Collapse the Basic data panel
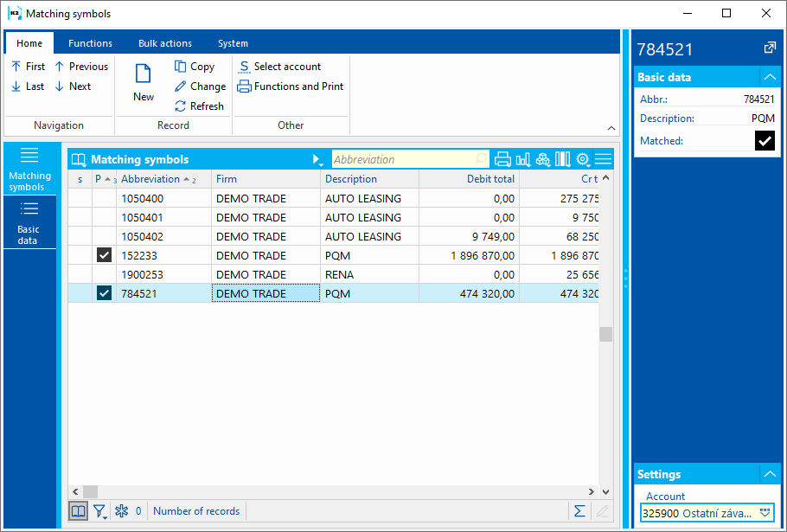This screenshot has height=532, width=787. 770,77
